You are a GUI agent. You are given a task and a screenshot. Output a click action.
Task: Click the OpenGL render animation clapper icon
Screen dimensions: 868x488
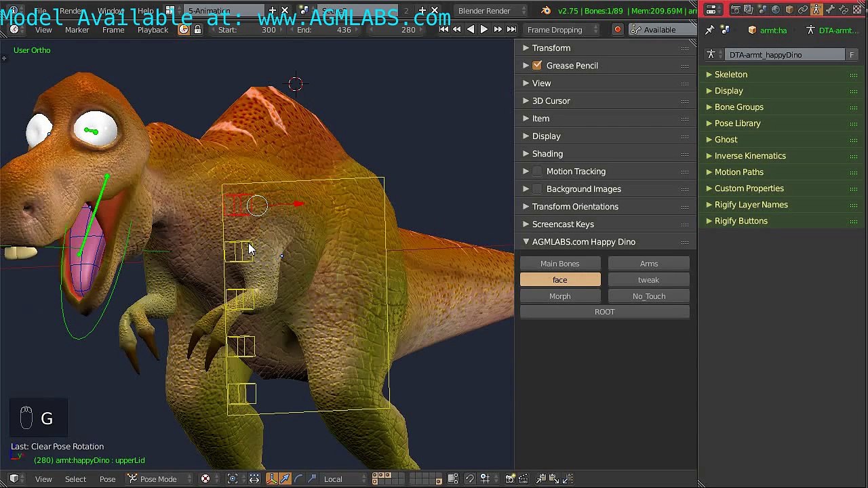tap(522, 479)
